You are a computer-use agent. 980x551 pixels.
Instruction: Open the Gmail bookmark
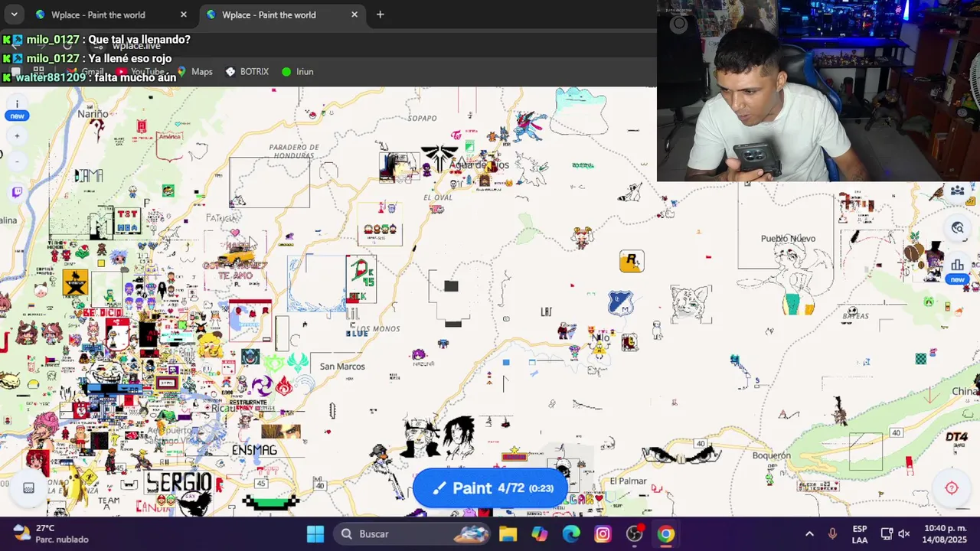84,71
